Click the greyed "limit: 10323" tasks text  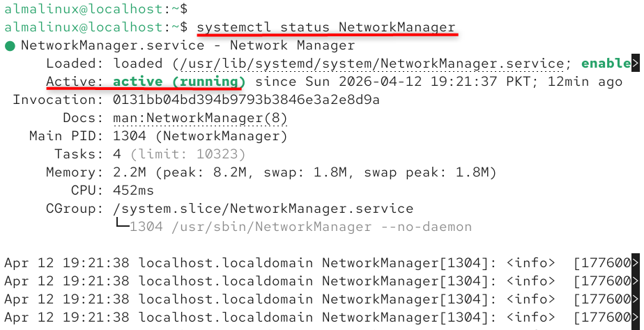[x=188, y=154]
